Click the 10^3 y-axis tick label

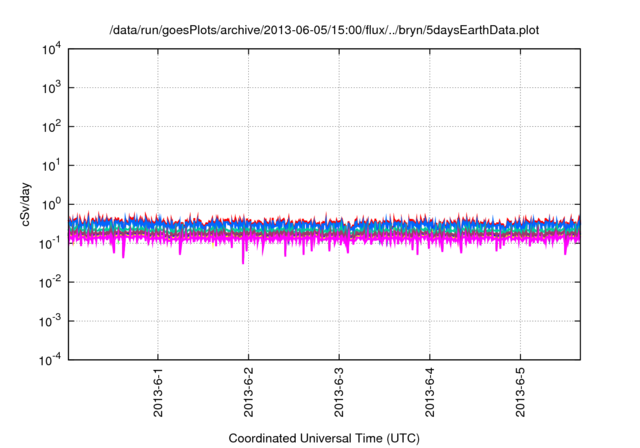50,88
